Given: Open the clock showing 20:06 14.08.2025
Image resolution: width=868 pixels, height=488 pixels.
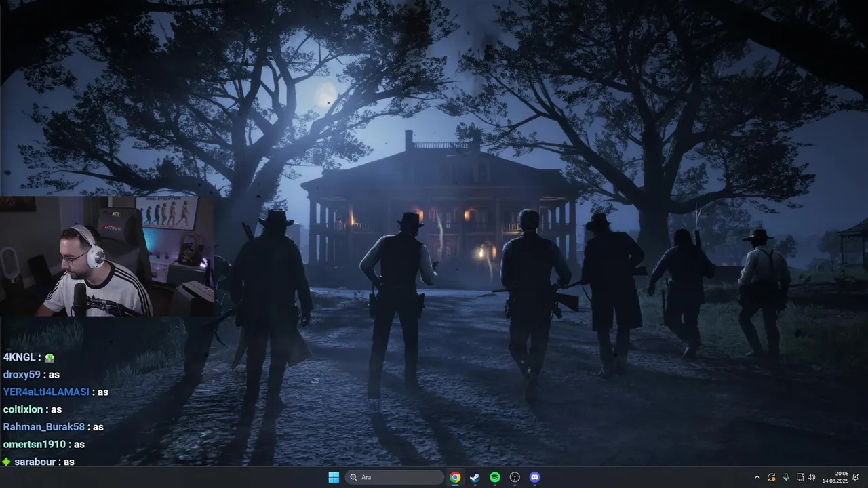Looking at the screenshot, I should coord(835,477).
